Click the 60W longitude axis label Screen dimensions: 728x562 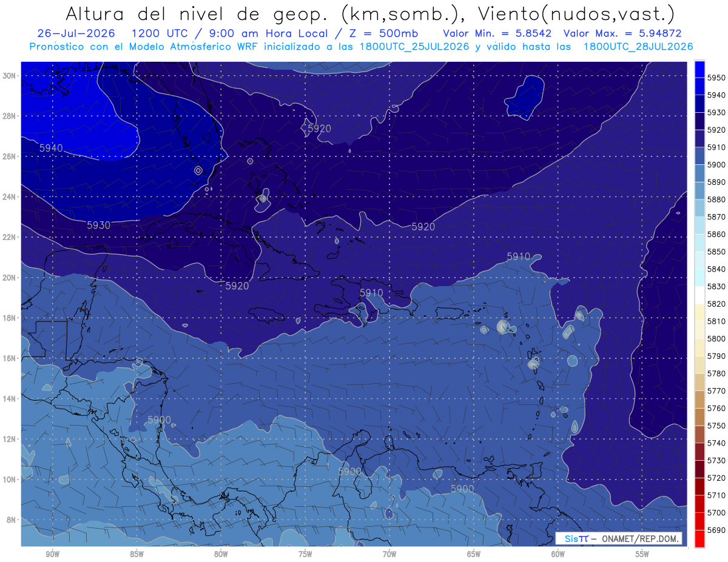[x=558, y=554]
